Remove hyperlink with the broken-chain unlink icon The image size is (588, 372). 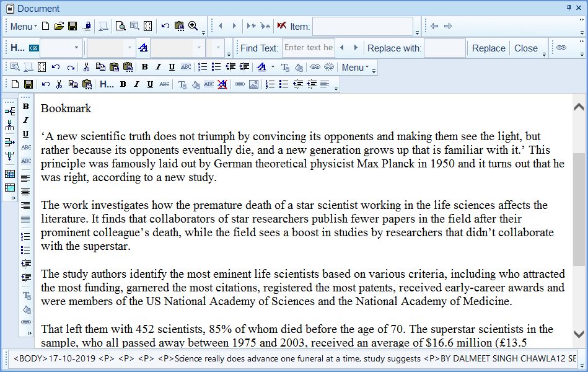pos(329,67)
